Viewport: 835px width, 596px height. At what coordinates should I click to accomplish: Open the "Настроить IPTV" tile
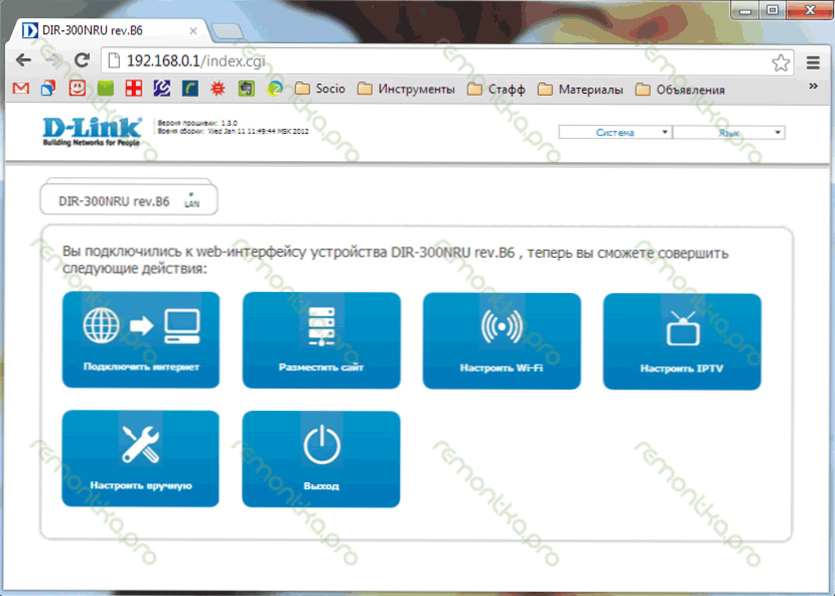tap(682, 341)
